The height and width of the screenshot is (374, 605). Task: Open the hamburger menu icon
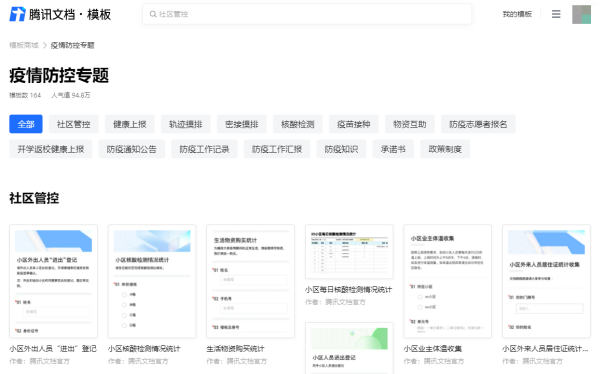(x=556, y=14)
